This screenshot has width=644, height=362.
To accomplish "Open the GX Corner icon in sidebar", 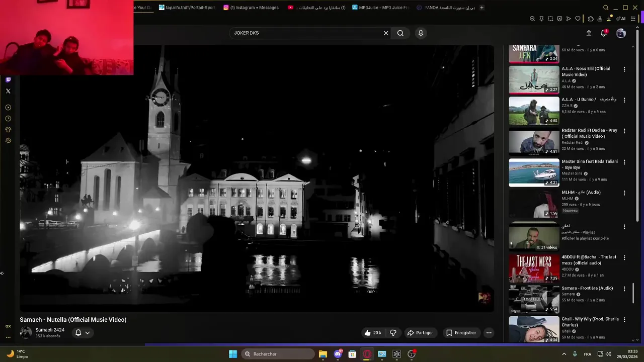I will point(8,326).
